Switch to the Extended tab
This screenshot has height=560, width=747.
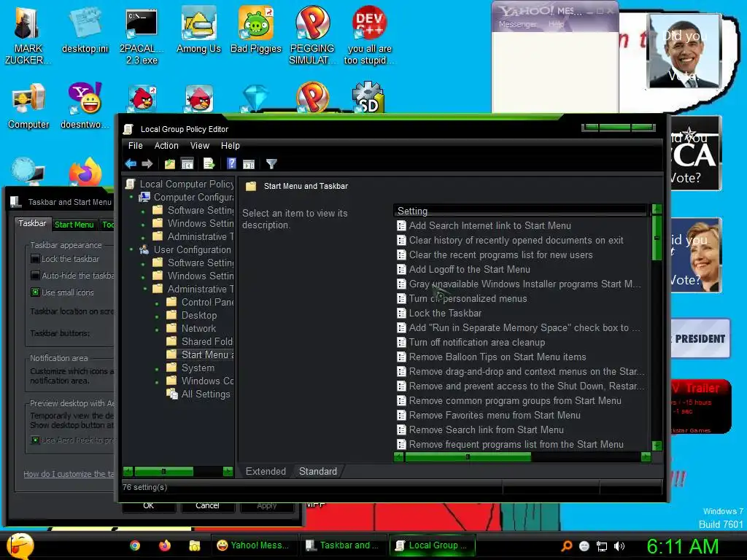[x=266, y=472]
